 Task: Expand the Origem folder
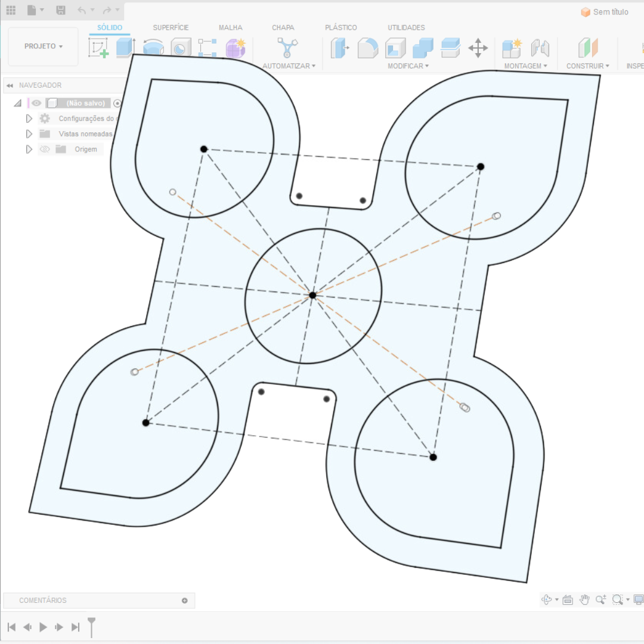point(29,150)
